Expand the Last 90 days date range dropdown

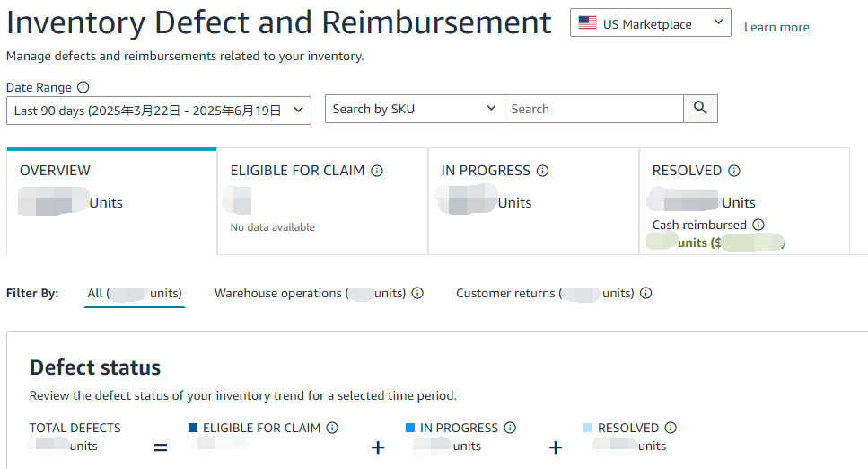pyautogui.click(x=158, y=111)
